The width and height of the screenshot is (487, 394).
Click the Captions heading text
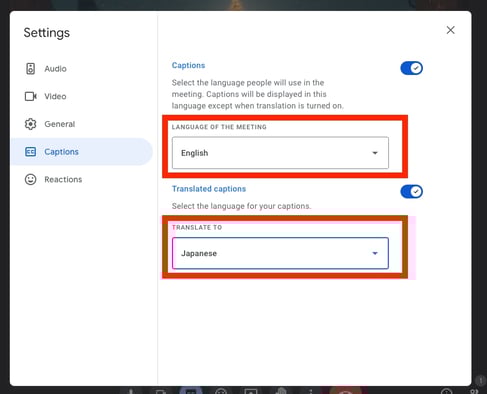(x=188, y=65)
